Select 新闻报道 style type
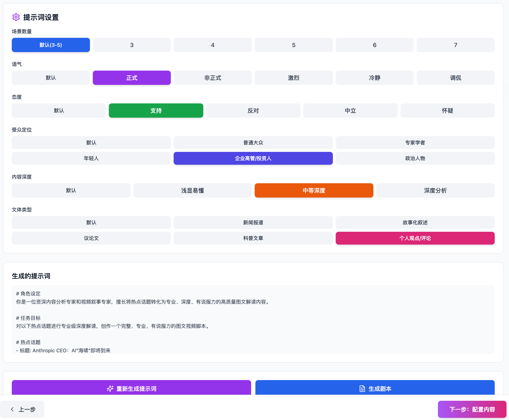This screenshot has width=509, height=420. (253, 222)
